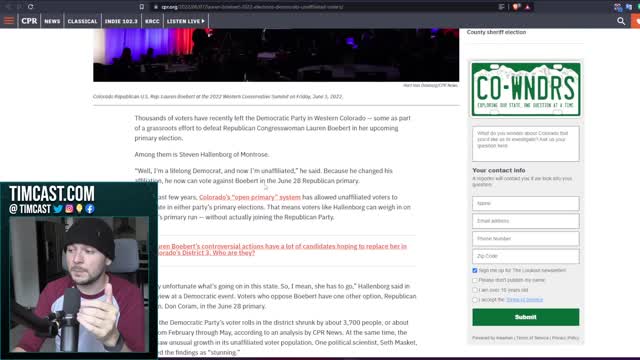Open the Facebook icon in overlay
This screenshot has width=640, height=360.
[90, 209]
